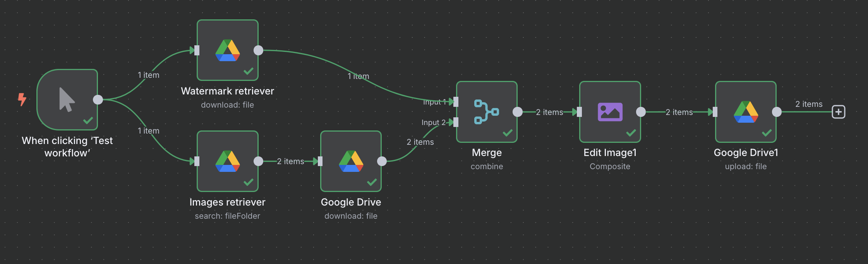Image resolution: width=868 pixels, height=264 pixels.
Task: Click the 'Merge' node label
Action: (x=487, y=153)
